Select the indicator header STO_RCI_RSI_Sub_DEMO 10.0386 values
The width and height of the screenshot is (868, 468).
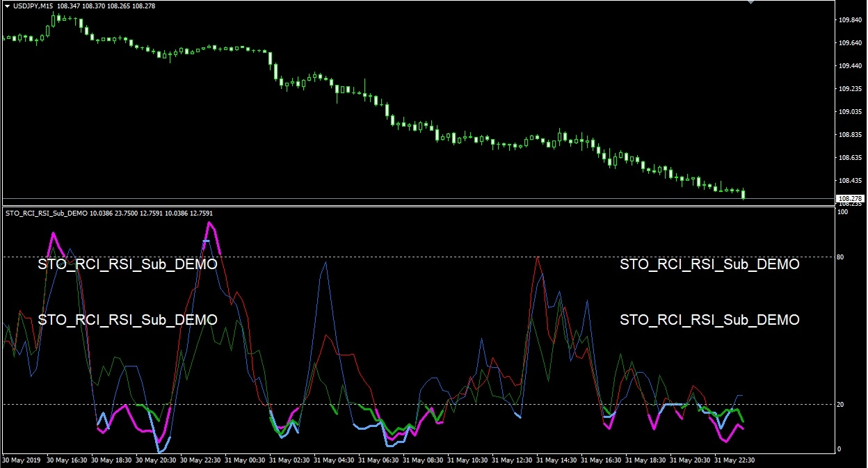pyautogui.click(x=109, y=213)
